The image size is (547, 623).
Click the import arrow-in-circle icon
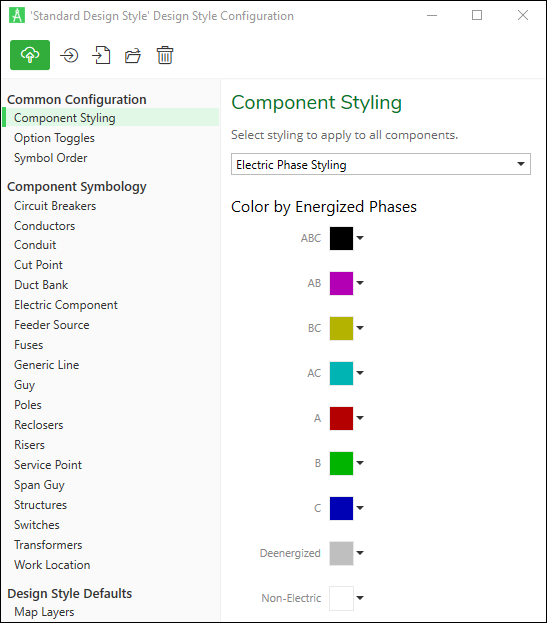point(69,55)
